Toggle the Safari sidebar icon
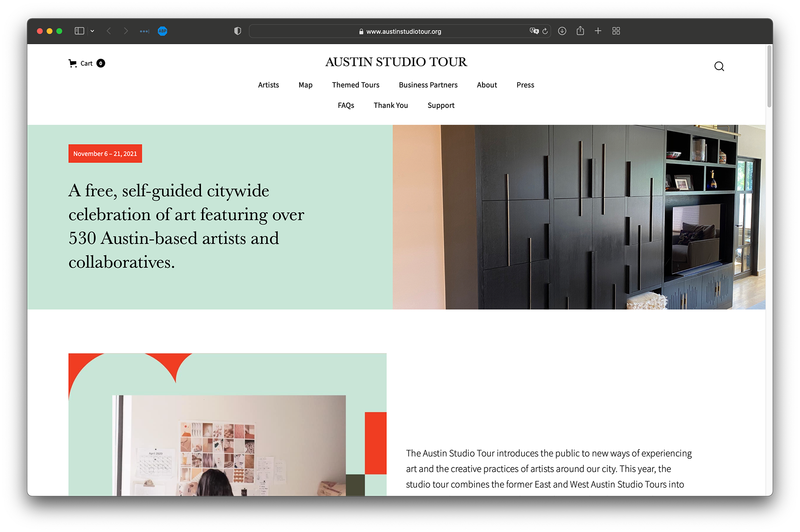Image resolution: width=800 pixels, height=532 pixels. [x=79, y=31]
